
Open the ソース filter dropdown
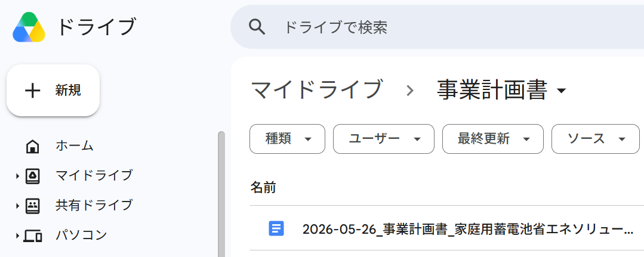click(596, 139)
